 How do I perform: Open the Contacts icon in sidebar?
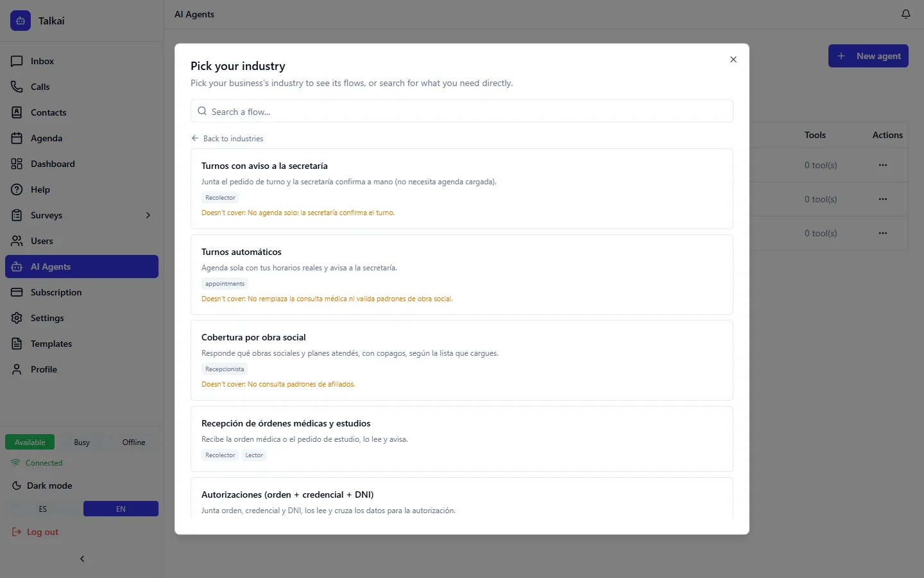click(x=17, y=112)
